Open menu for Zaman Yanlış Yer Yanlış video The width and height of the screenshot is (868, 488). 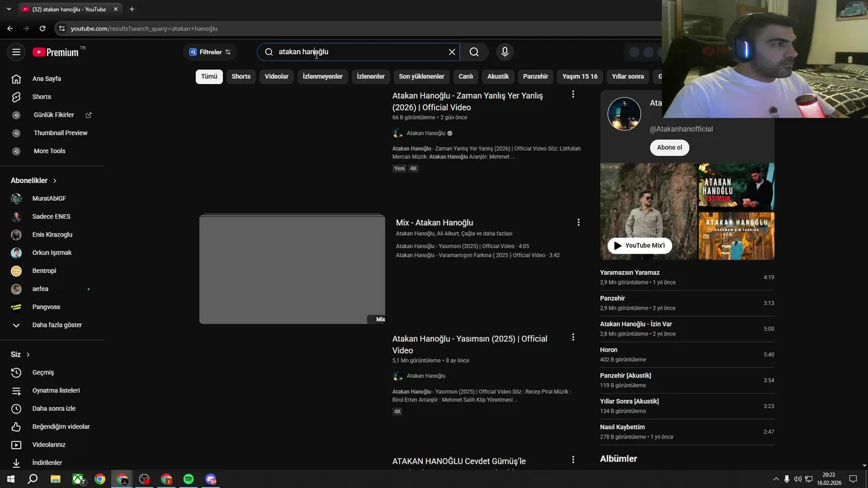[573, 94]
